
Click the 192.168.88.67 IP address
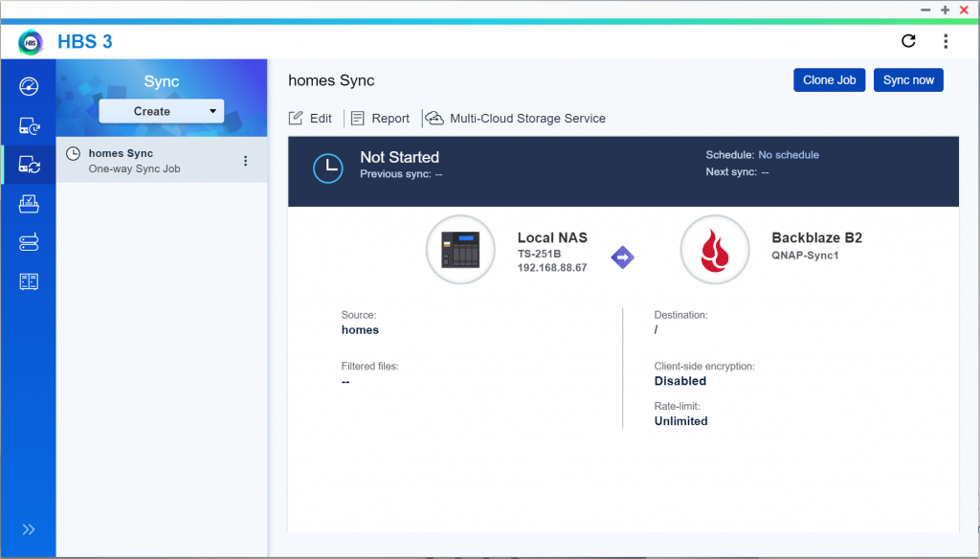pos(552,268)
